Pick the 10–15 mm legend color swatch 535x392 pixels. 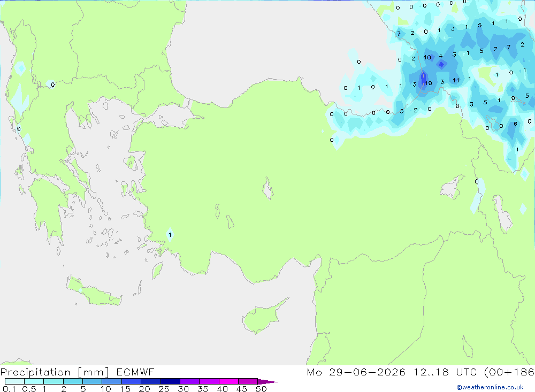[x=112, y=381]
